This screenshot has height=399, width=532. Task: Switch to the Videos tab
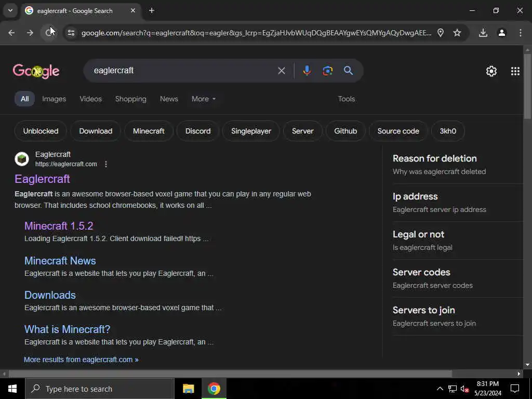[90, 99]
